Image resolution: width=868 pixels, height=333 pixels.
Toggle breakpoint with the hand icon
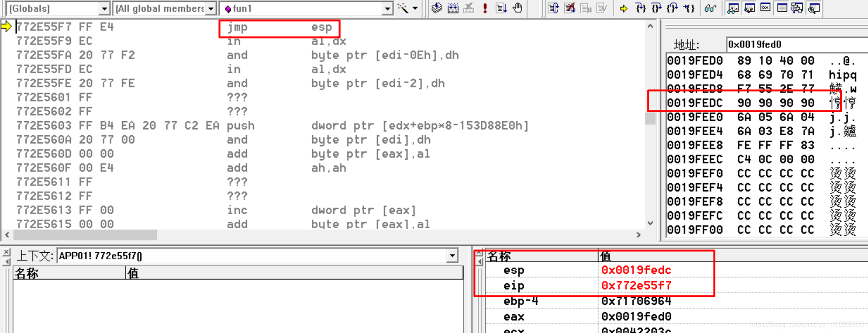517,8
